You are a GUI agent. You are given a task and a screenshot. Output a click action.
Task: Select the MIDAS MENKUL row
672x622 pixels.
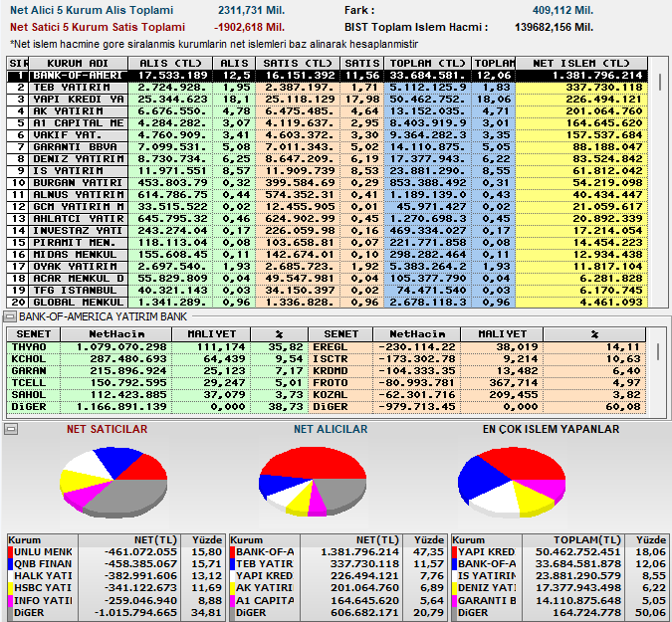pyautogui.click(x=327, y=255)
